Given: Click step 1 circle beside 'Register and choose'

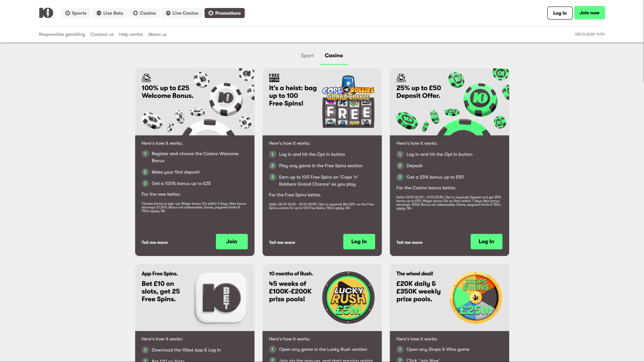Looking at the screenshot, I should pos(145,154).
